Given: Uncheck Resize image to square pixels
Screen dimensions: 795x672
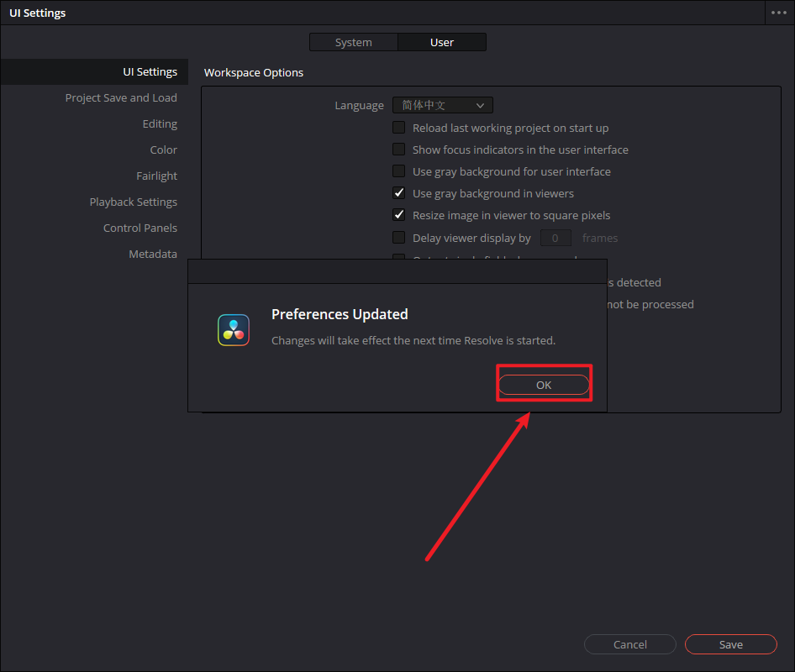Looking at the screenshot, I should [x=399, y=215].
